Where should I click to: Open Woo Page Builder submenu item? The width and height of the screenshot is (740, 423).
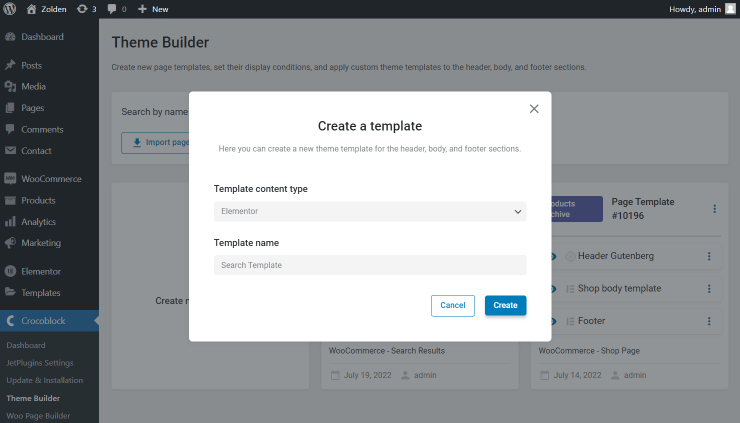[x=38, y=415]
